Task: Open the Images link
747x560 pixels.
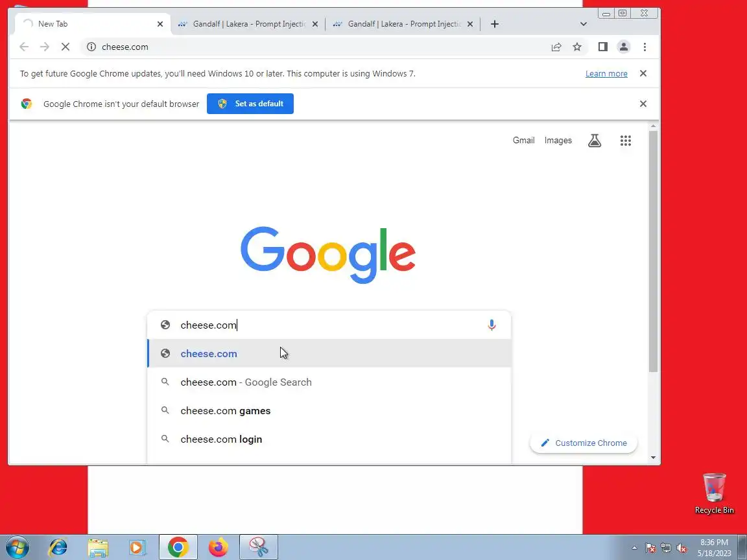Action: tap(558, 141)
